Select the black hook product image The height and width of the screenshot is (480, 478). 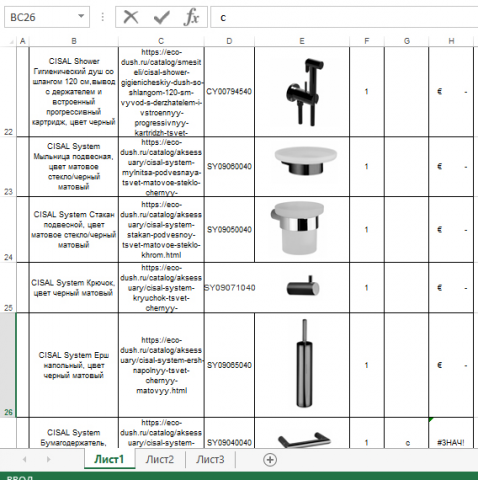pyautogui.click(x=303, y=286)
